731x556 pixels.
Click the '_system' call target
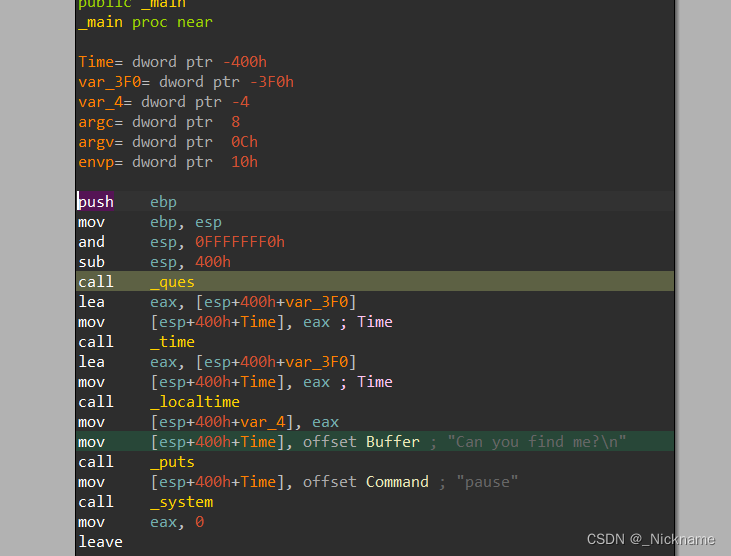[x=181, y=502]
